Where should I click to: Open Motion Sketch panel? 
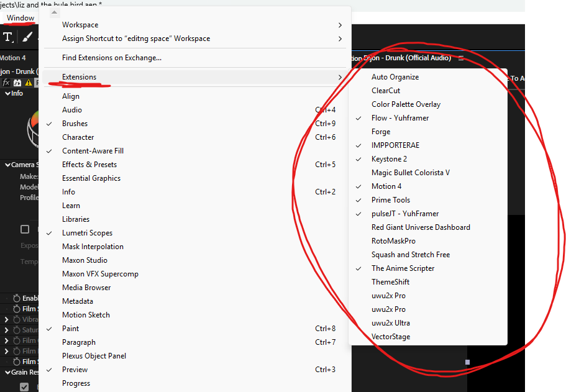(x=195, y=315)
